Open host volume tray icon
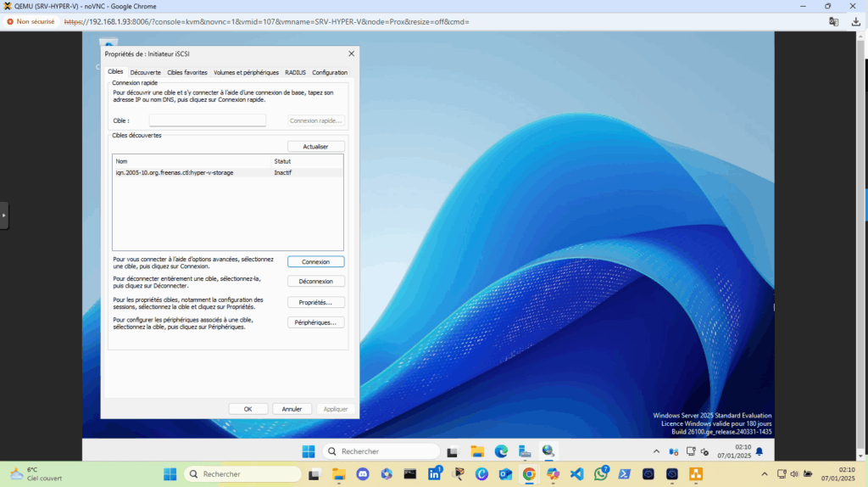 pyautogui.click(x=794, y=474)
